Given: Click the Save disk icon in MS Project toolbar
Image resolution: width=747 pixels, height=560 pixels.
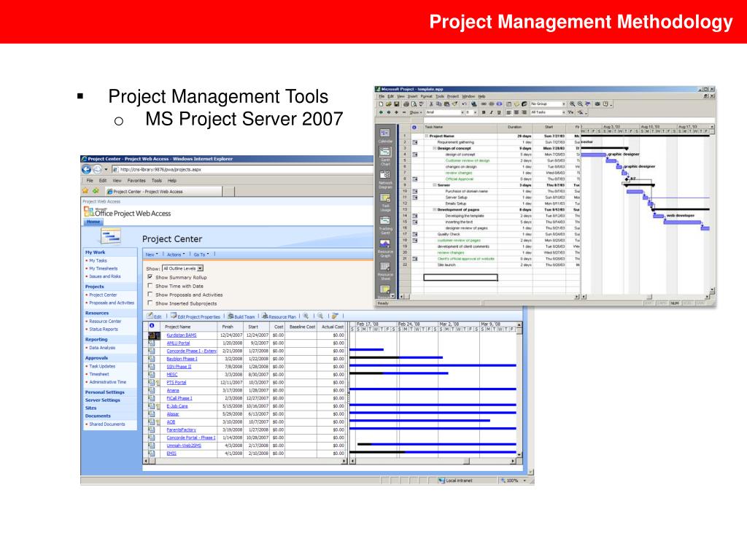Looking at the screenshot, I should (x=396, y=104).
